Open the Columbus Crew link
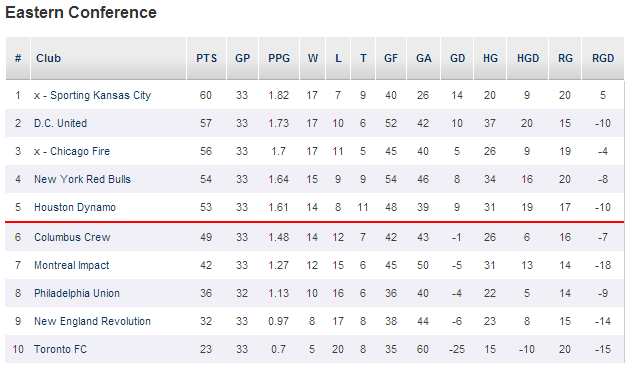This screenshot has width=631, height=370. 72,237
